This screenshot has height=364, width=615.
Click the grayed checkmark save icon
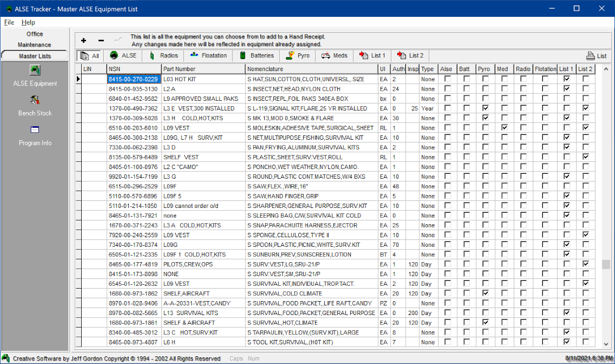tap(118, 40)
